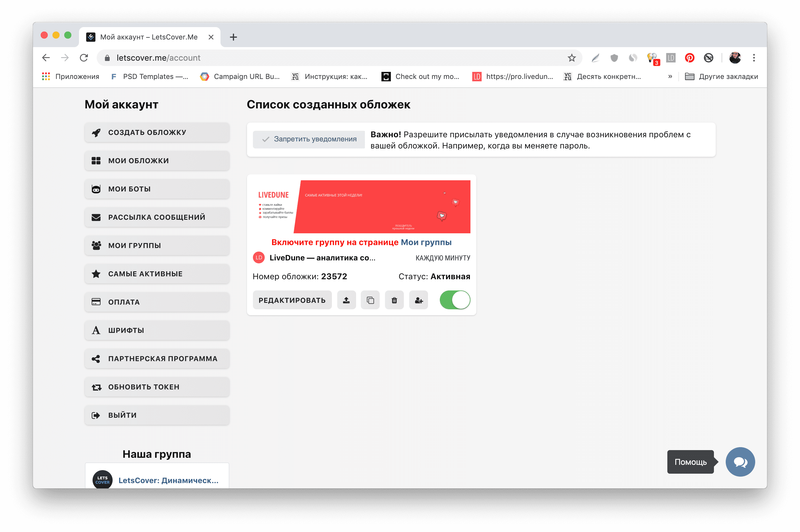Open the Шрифты page

click(x=157, y=330)
